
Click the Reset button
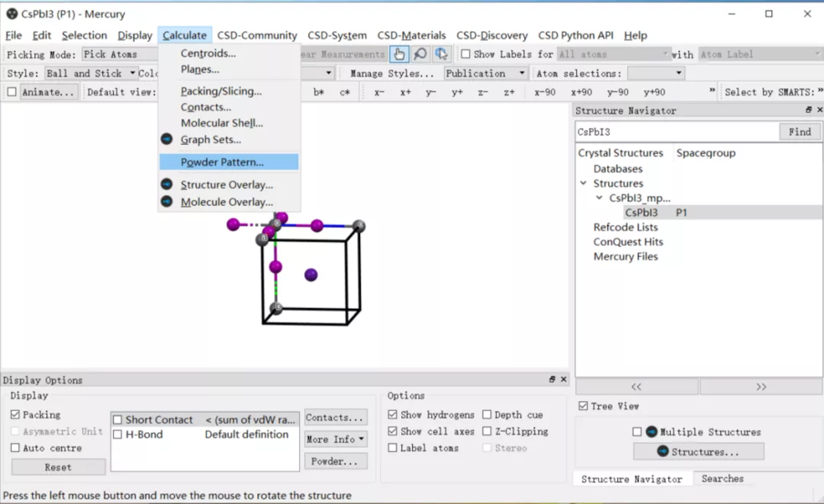click(59, 467)
